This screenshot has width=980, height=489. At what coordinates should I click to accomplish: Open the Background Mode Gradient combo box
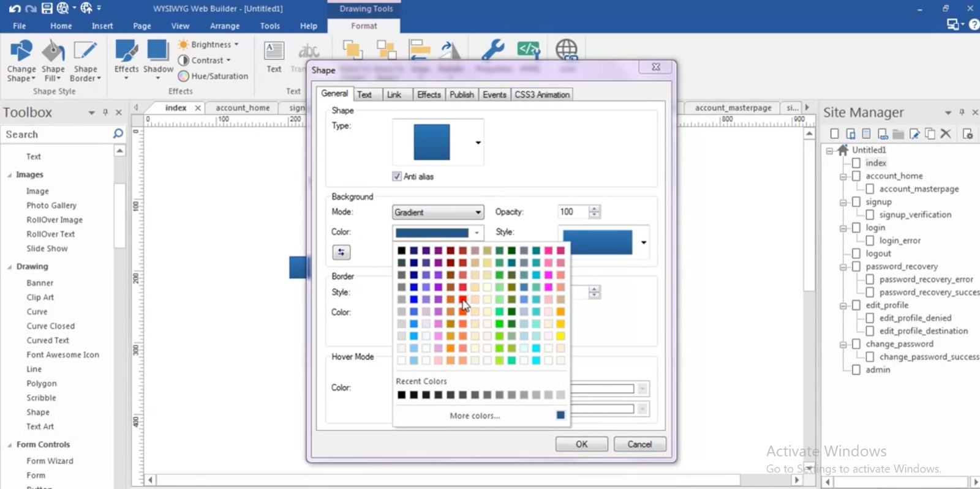tap(438, 212)
